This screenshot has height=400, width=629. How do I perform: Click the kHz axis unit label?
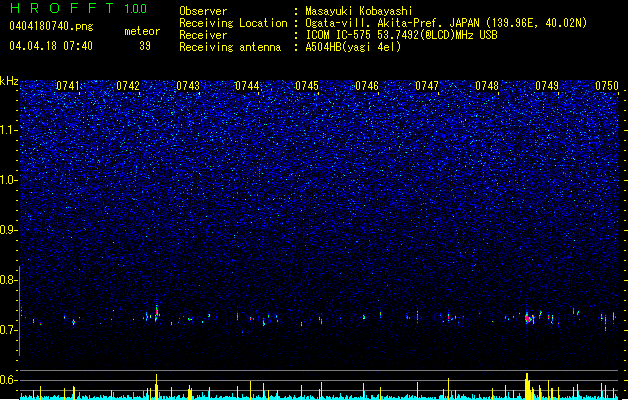tap(9, 81)
